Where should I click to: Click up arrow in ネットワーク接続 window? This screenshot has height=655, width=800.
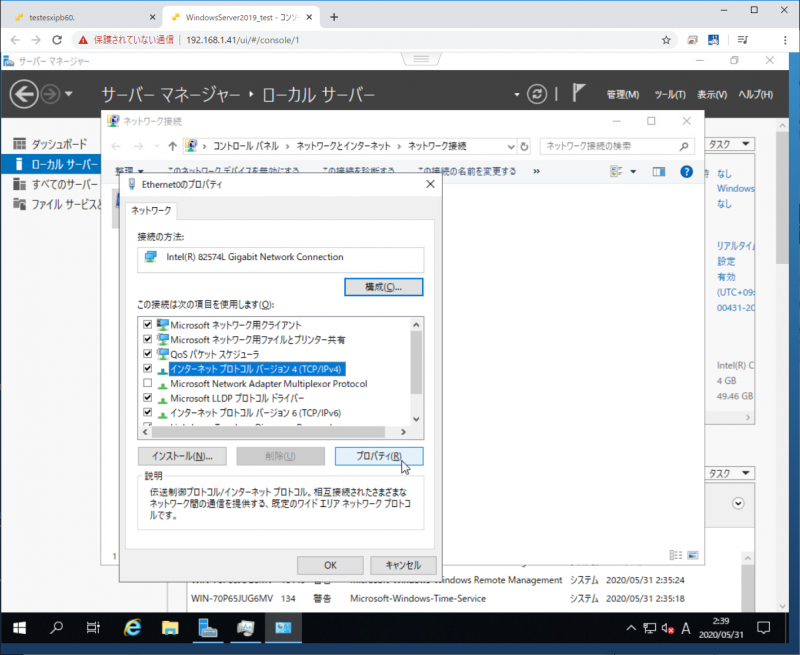pyautogui.click(x=172, y=146)
